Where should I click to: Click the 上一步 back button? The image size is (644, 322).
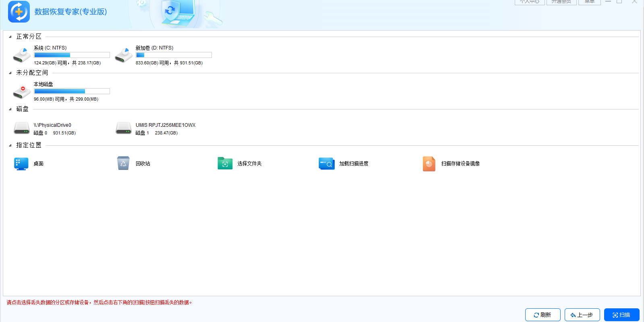click(582, 315)
